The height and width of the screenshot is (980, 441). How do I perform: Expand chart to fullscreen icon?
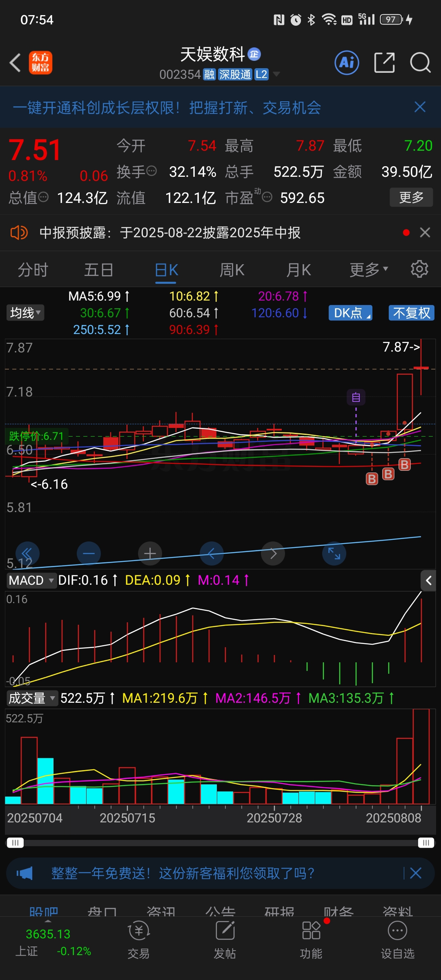pyautogui.click(x=334, y=554)
